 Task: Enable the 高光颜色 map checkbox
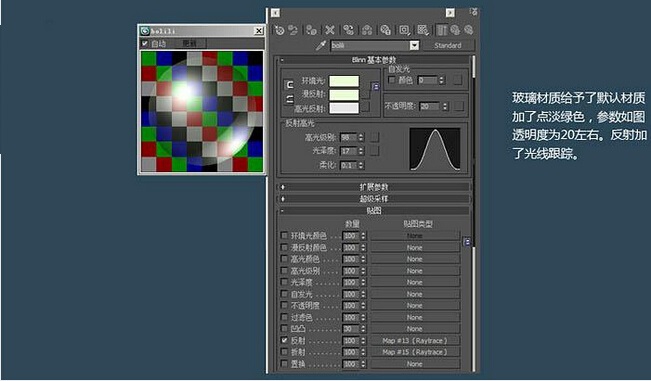284,259
